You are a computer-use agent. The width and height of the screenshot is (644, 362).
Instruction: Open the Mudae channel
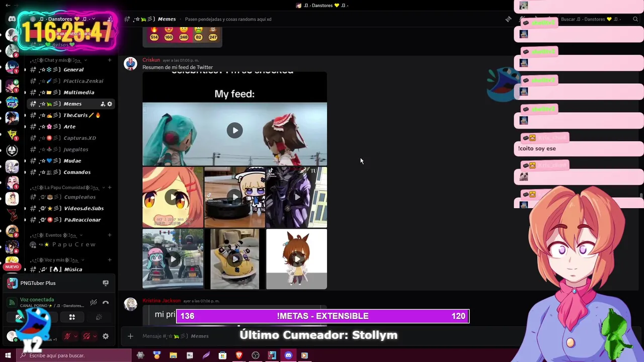pyautogui.click(x=70, y=161)
